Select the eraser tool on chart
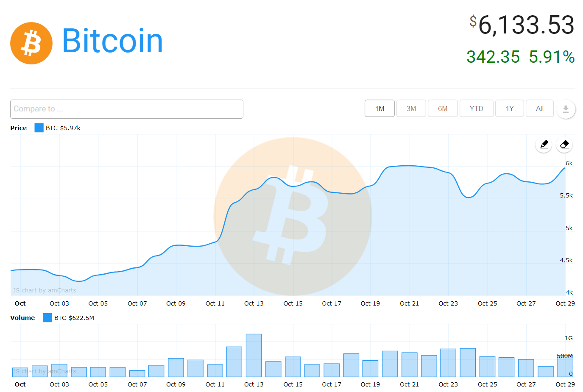Viewport: 583px width, 392px height. (x=564, y=145)
